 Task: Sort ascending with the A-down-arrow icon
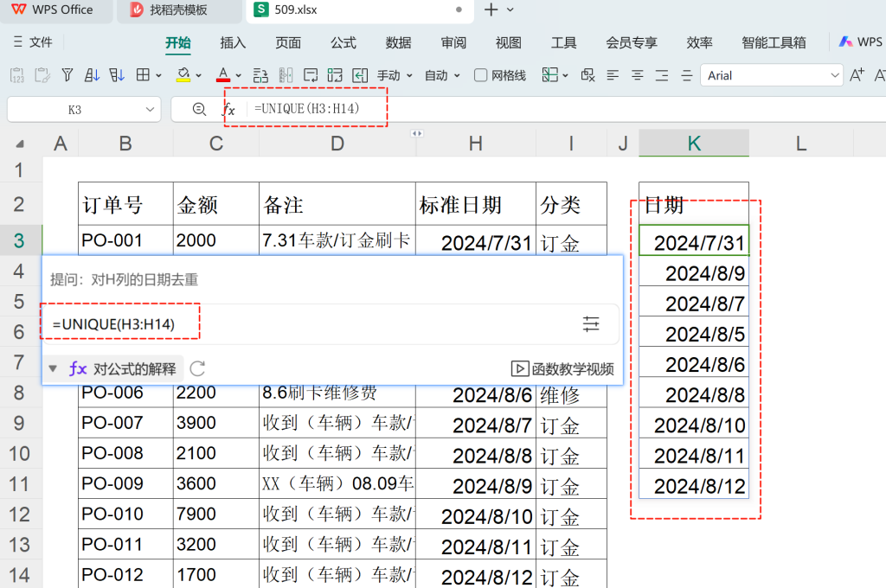coord(92,75)
